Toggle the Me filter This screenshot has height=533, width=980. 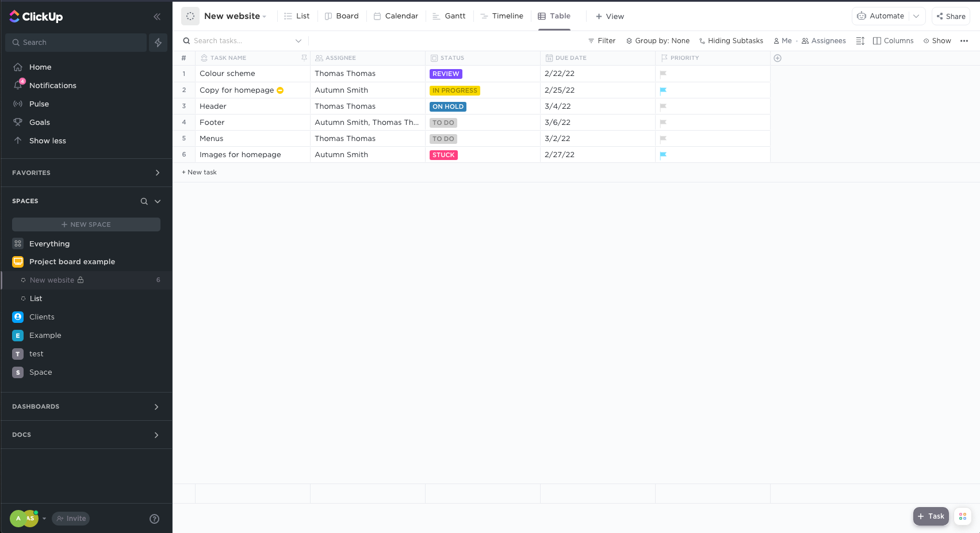point(783,41)
